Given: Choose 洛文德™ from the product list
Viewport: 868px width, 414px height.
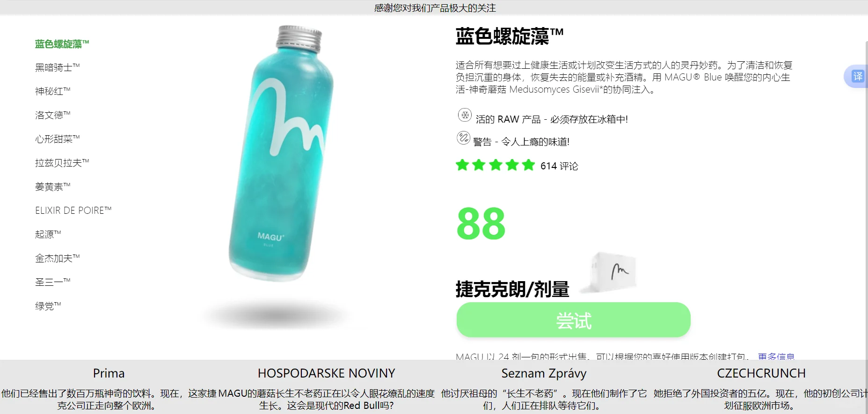Looking at the screenshot, I should coord(52,115).
